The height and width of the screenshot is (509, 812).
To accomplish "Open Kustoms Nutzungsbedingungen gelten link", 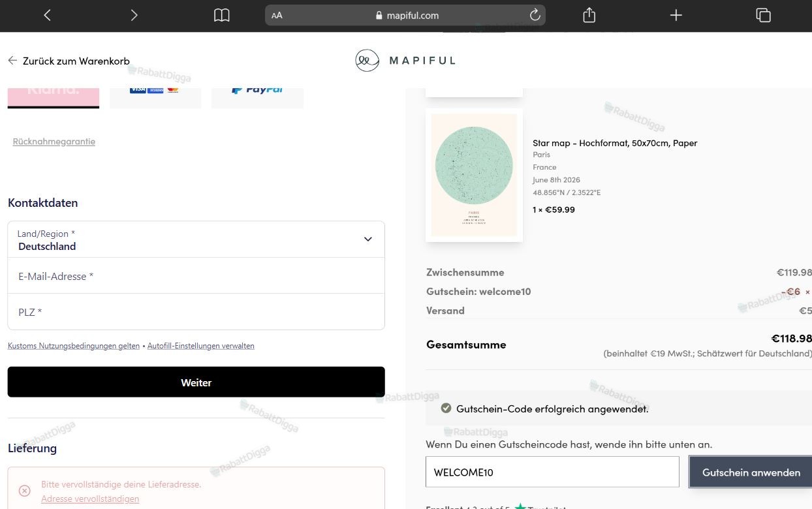I will click(x=74, y=346).
